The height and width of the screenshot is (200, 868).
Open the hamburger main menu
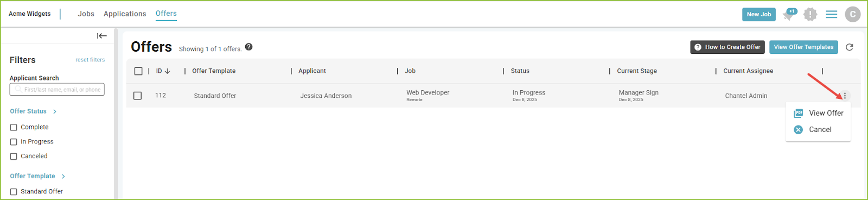pos(831,15)
